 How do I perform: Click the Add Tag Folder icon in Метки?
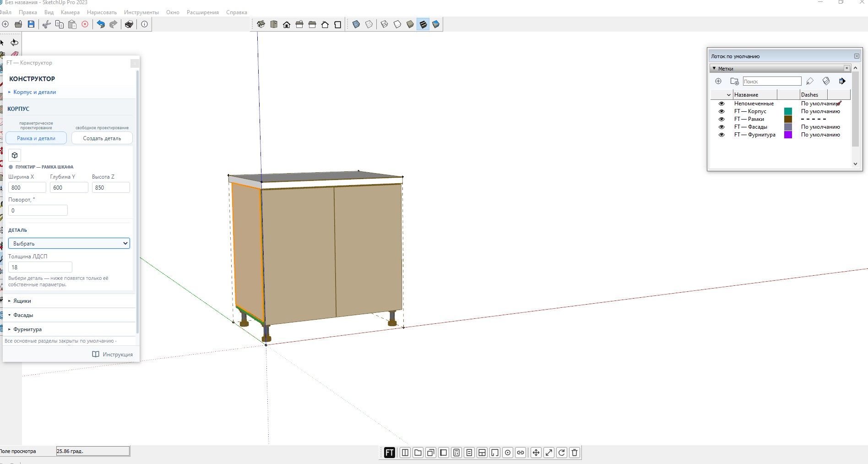[734, 81]
